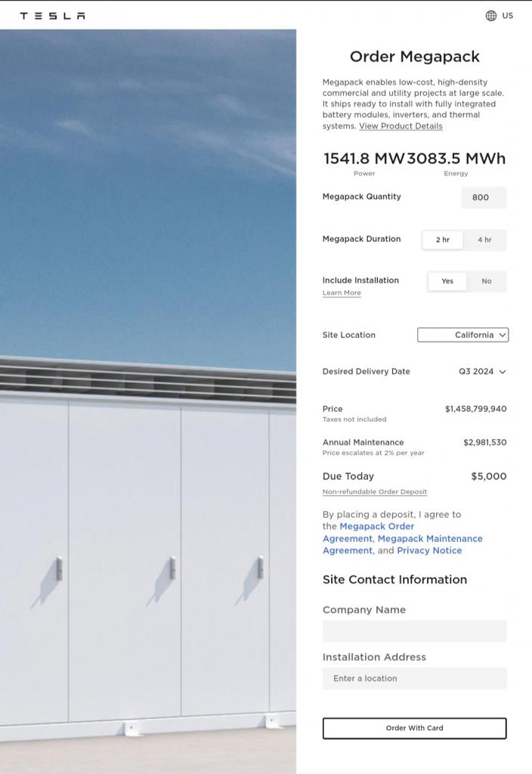Click the US region label
This screenshot has width=532, height=774.
coord(507,16)
